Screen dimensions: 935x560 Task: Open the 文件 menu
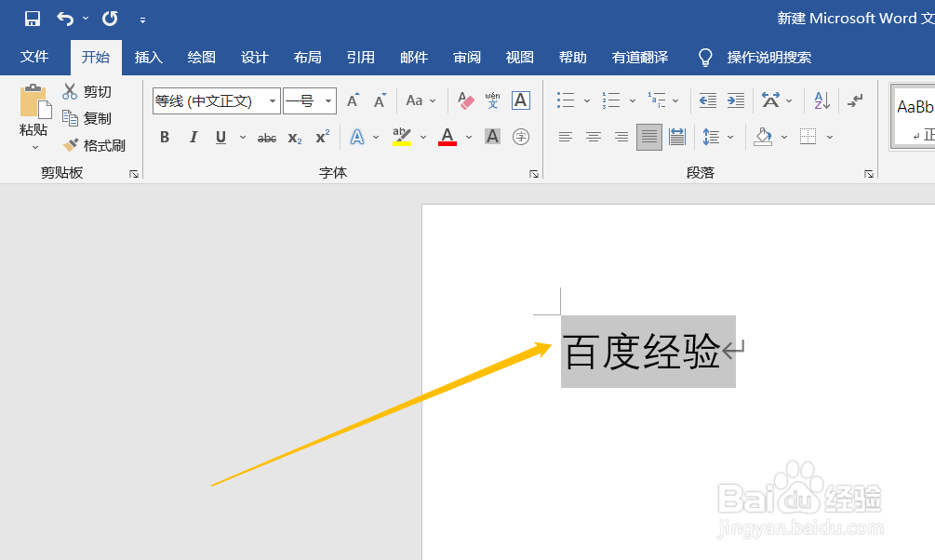point(34,58)
